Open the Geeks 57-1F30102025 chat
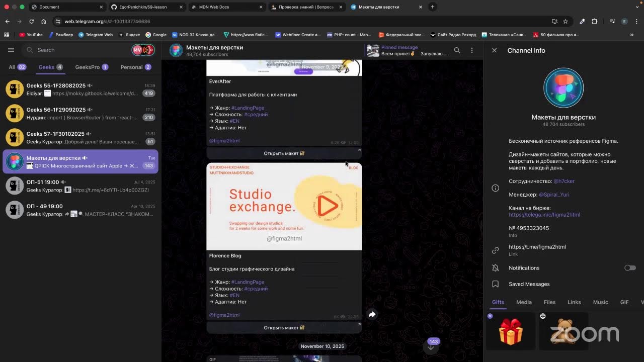 pyautogui.click(x=80, y=138)
